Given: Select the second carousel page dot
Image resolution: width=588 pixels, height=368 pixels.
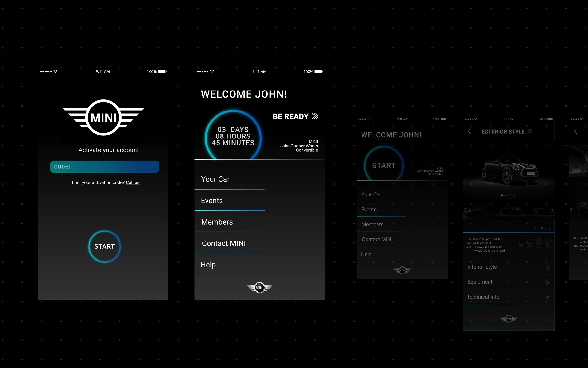Looking at the screenshot, I should tap(505, 195).
